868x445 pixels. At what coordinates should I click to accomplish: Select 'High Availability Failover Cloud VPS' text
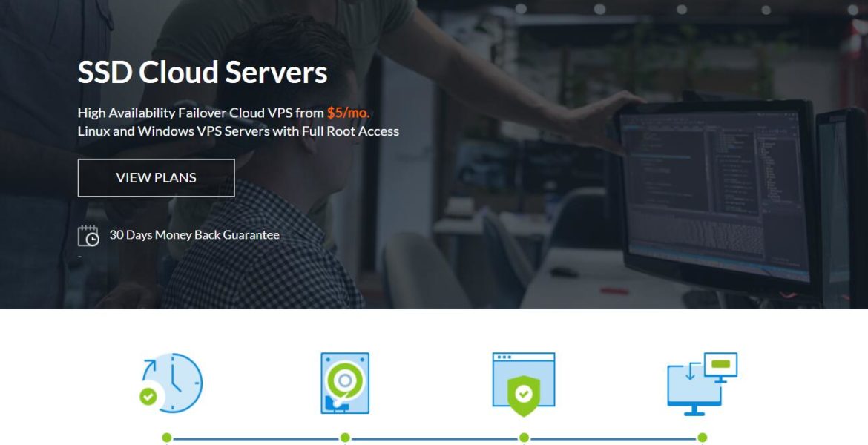click(185, 113)
